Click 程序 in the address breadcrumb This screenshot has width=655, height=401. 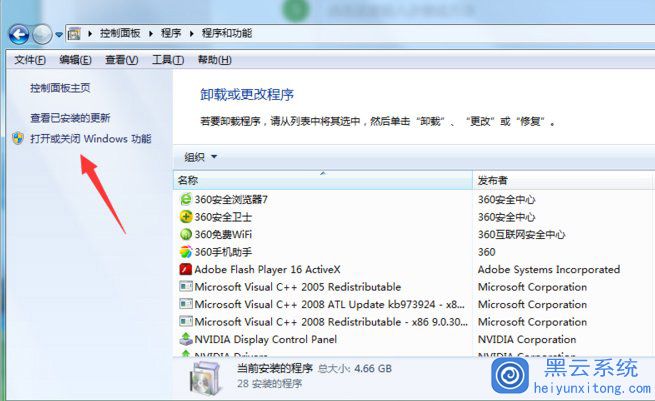pos(171,33)
